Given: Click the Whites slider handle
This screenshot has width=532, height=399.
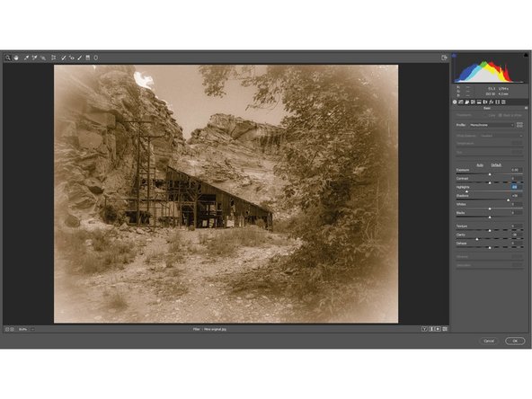Looking at the screenshot, I should coord(490,208).
